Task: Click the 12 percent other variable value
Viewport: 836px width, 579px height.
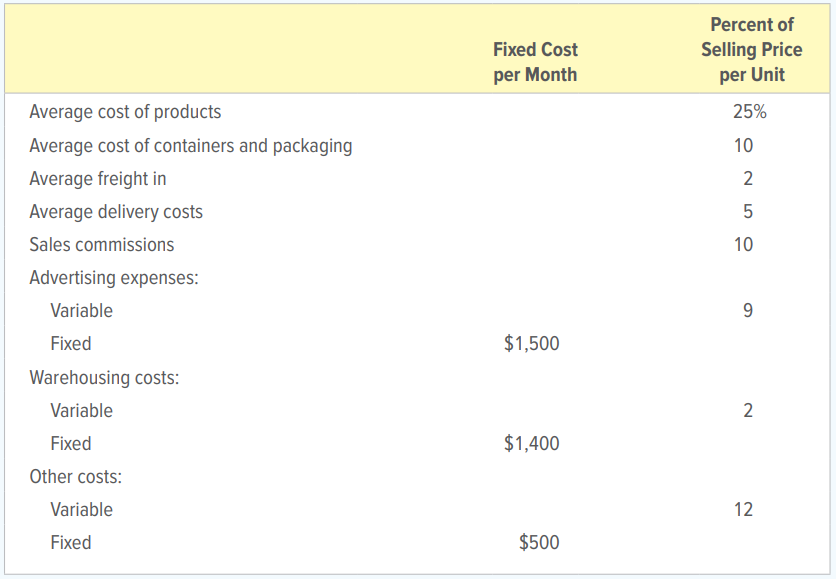Action: [743, 510]
